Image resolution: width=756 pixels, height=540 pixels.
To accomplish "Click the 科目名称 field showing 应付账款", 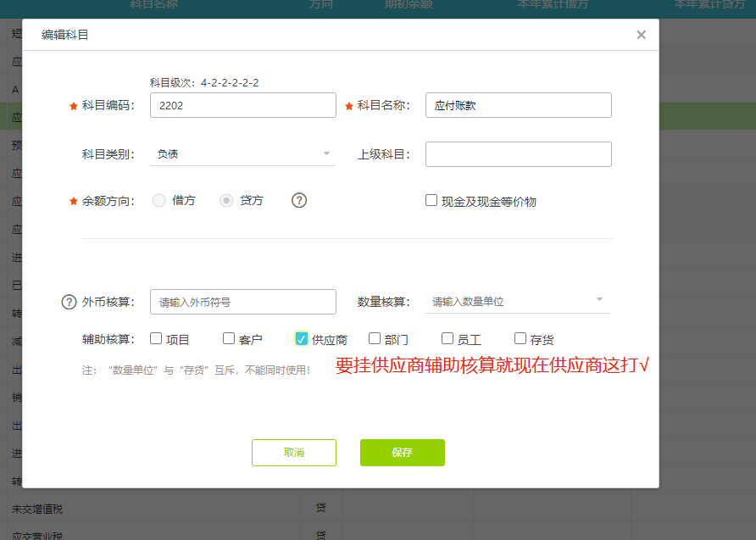I will 518,105.
